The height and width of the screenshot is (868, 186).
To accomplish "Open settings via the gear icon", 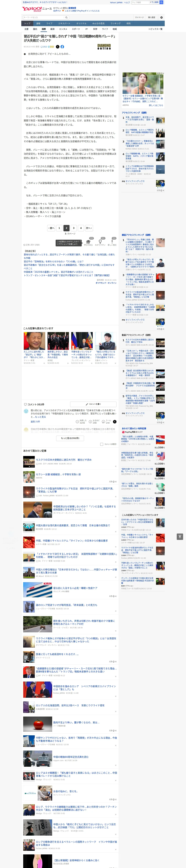I will pos(161,17).
